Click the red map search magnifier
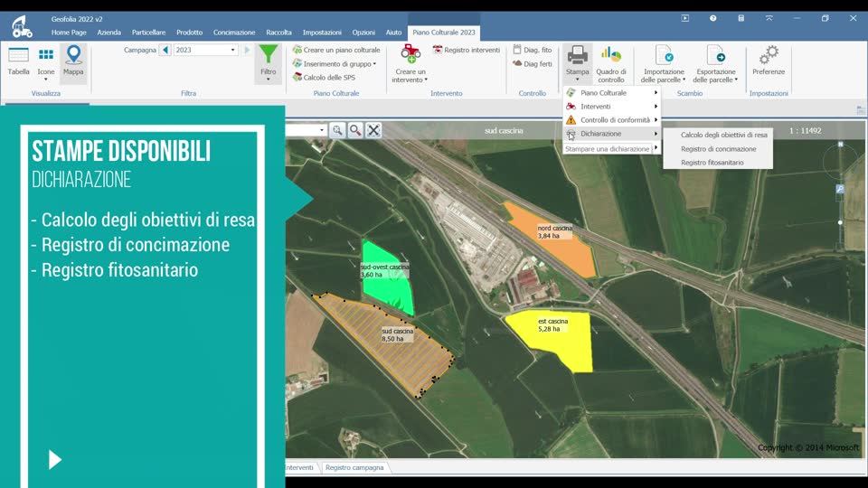 point(355,130)
